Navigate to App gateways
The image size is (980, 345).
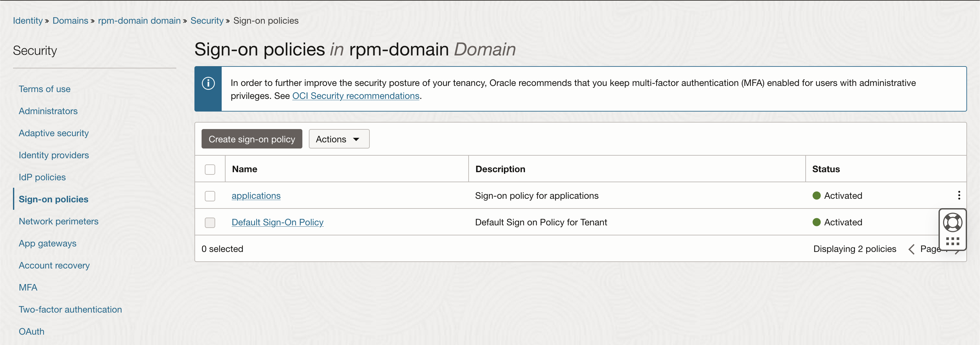point(48,244)
